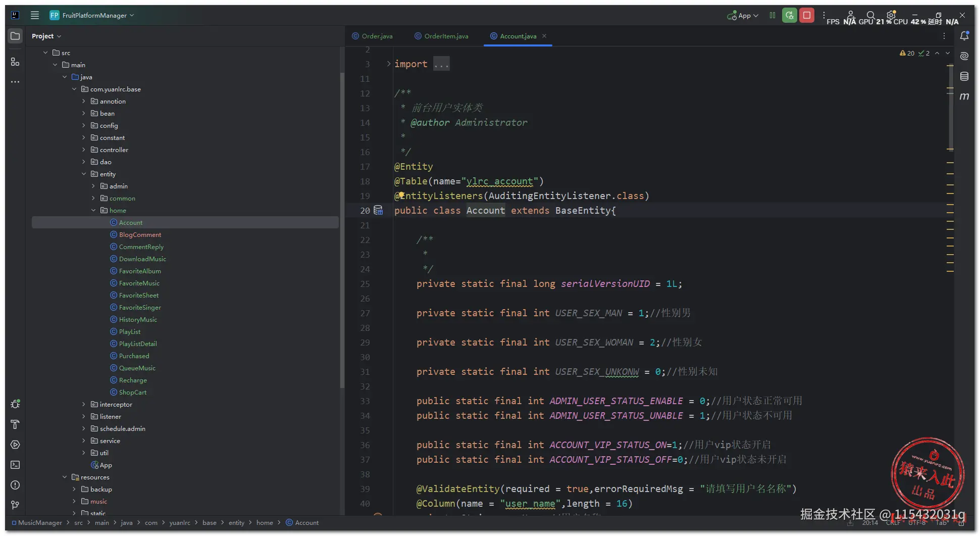Collapse the com.yuanlrc.base package

tap(74, 89)
